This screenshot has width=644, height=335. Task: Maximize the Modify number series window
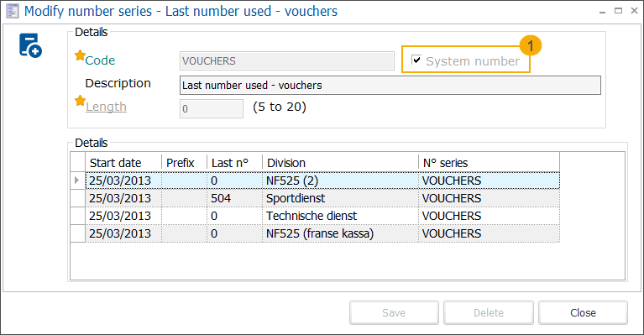[618, 11]
